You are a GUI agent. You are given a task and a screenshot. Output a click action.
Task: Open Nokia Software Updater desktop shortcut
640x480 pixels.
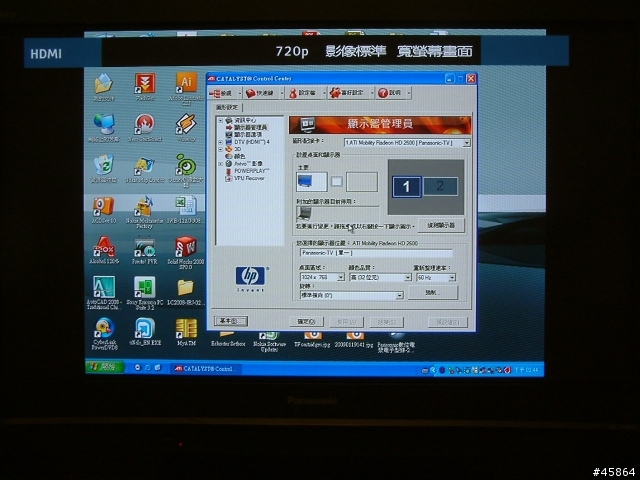[x=269, y=341]
